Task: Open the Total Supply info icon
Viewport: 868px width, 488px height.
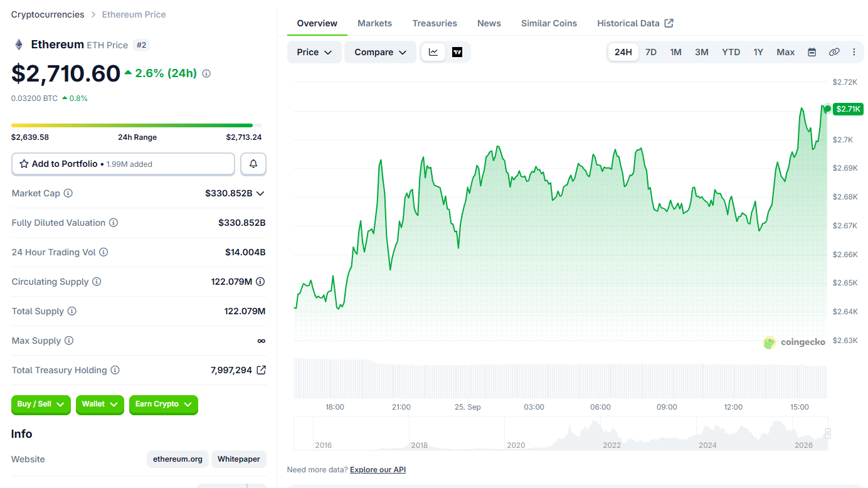Action: 72,311
